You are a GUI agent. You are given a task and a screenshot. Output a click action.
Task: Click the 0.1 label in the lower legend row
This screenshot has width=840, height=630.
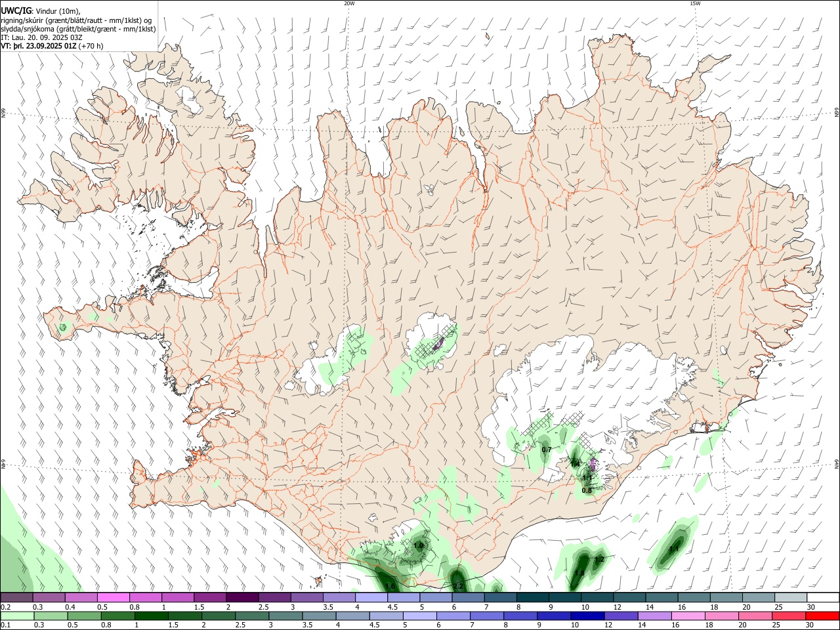[5, 625]
